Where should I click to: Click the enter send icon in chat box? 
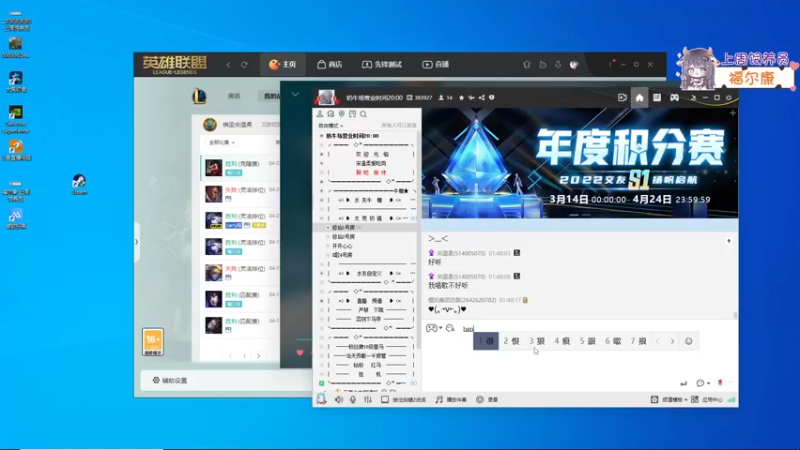(684, 383)
